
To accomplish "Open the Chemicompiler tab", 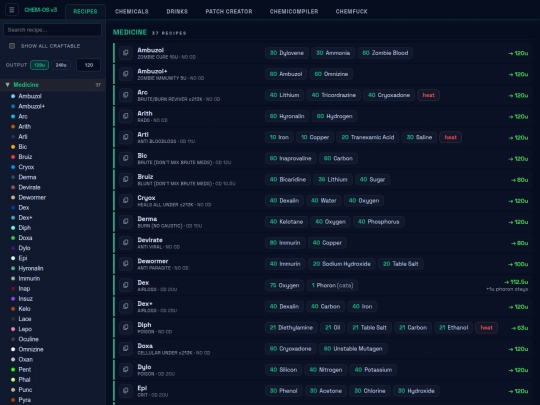I will pyautogui.click(x=294, y=11).
